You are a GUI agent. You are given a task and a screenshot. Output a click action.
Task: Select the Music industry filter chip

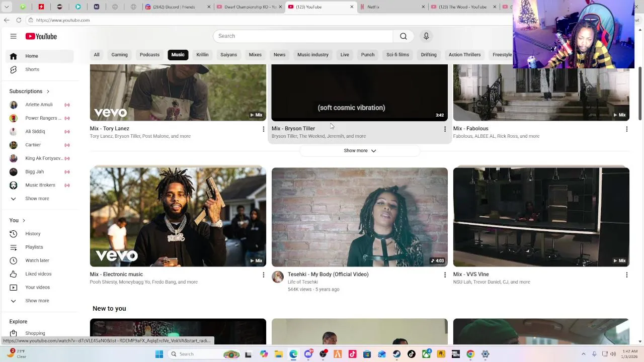coord(313,55)
